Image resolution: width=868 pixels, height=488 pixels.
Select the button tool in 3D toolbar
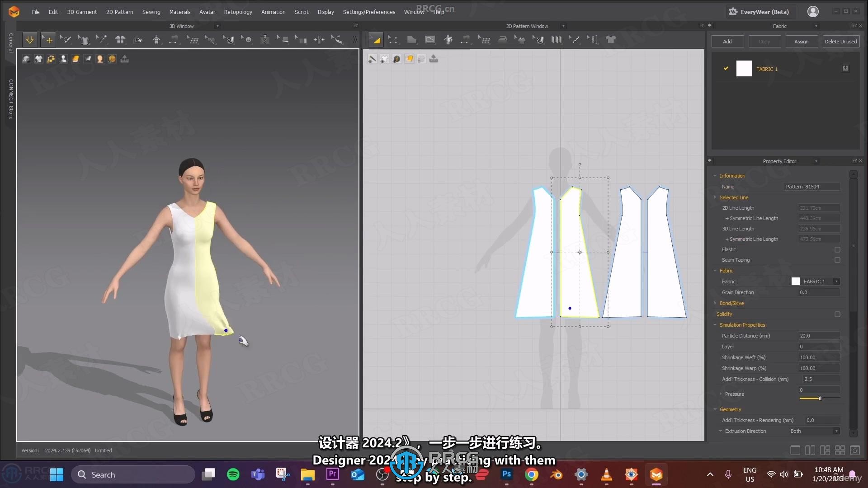coord(247,40)
